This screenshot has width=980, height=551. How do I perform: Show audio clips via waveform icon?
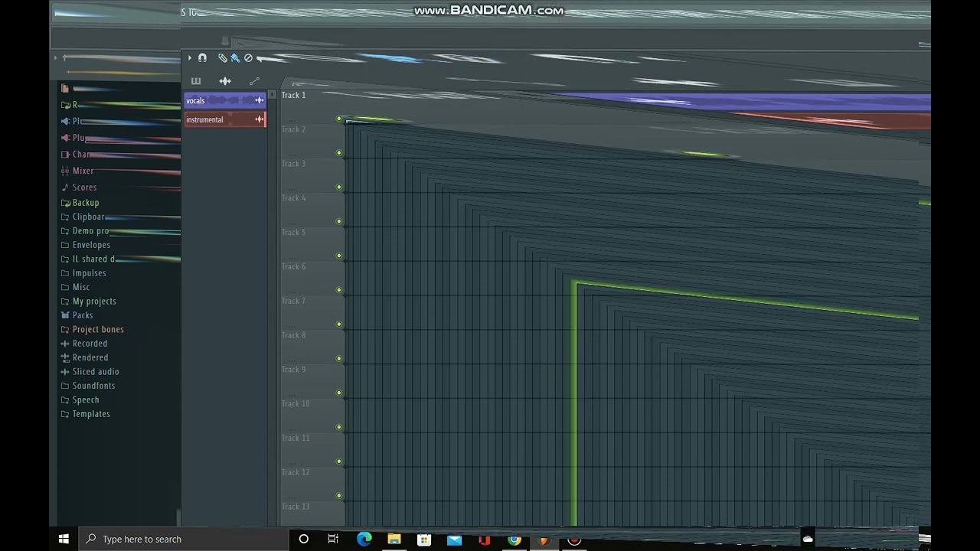click(225, 80)
